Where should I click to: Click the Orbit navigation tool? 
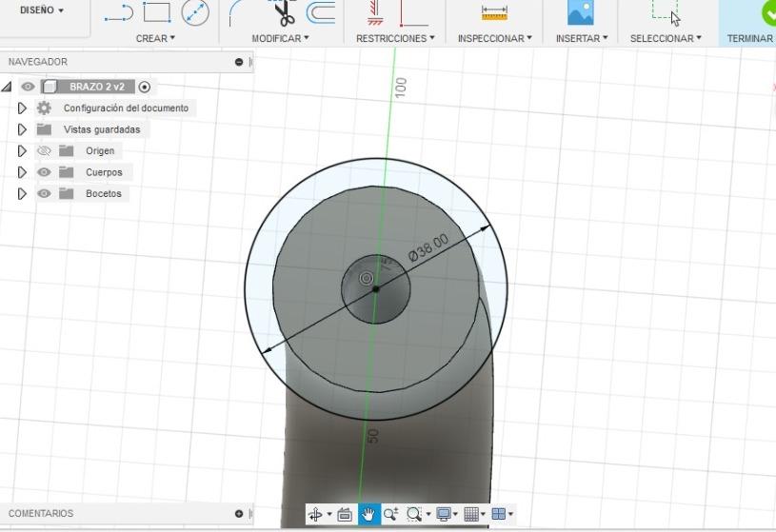315,514
